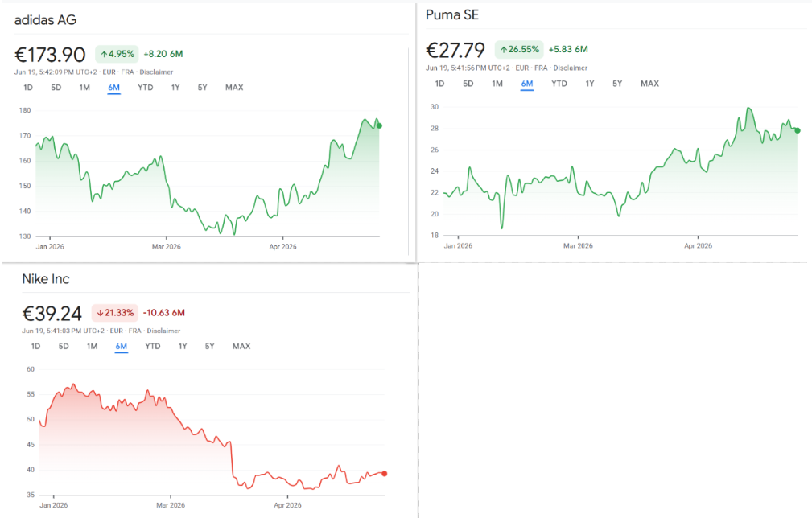Select 1Y range on Puma SE chart
This screenshot has height=518, width=812.
590,84
